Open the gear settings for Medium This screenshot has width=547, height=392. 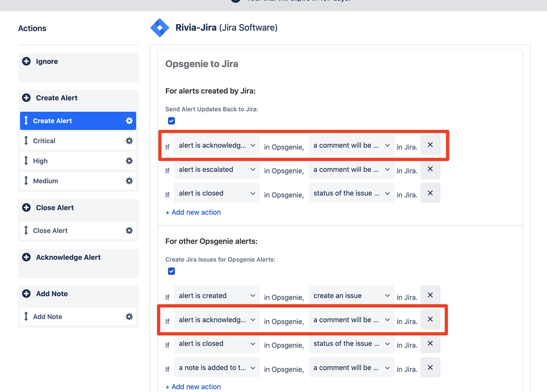[x=129, y=181]
